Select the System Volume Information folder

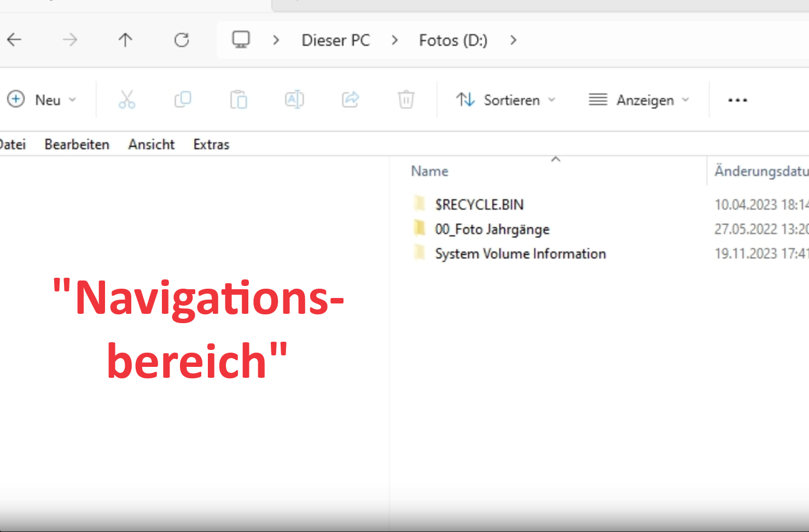click(521, 254)
